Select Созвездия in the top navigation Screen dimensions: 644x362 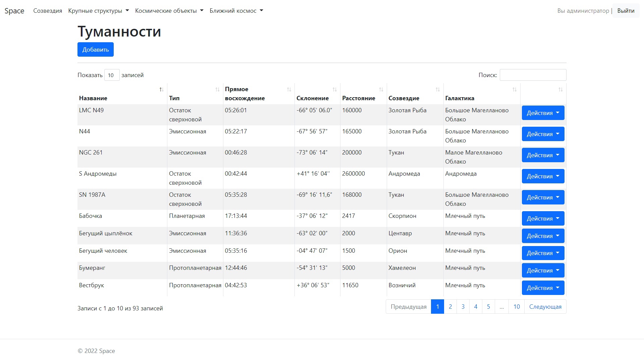coord(47,10)
